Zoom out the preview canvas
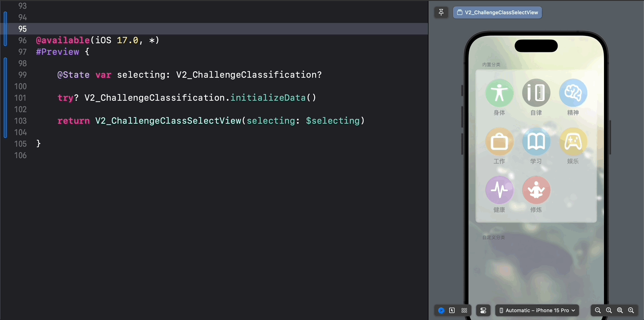644x320 pixels. (x=598, y=310)
